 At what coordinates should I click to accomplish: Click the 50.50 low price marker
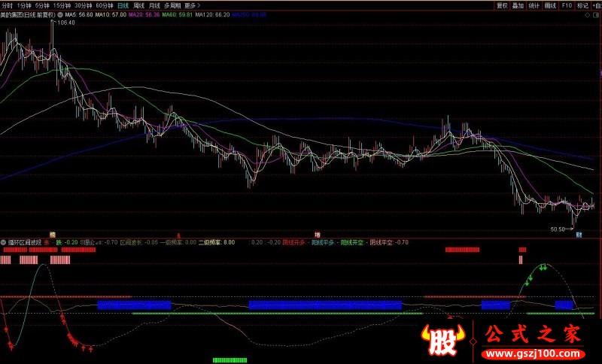558,229
